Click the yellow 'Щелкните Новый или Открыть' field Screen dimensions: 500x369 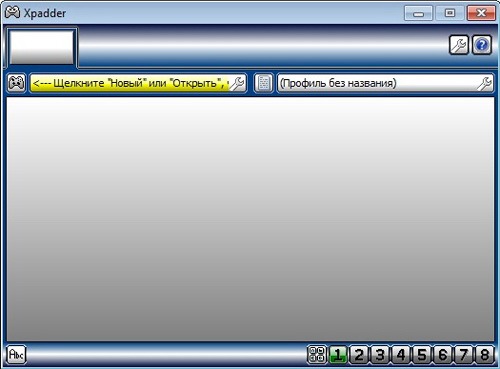point(130,83)
